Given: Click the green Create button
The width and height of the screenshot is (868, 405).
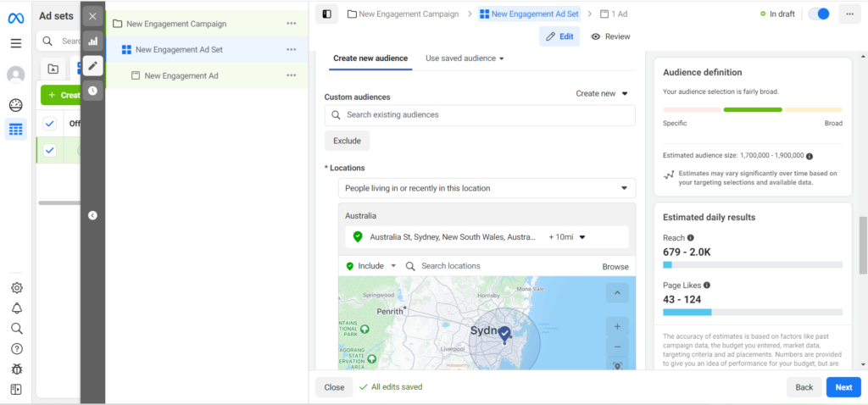Looking at the screenshot, I should [x=61, y=95].
